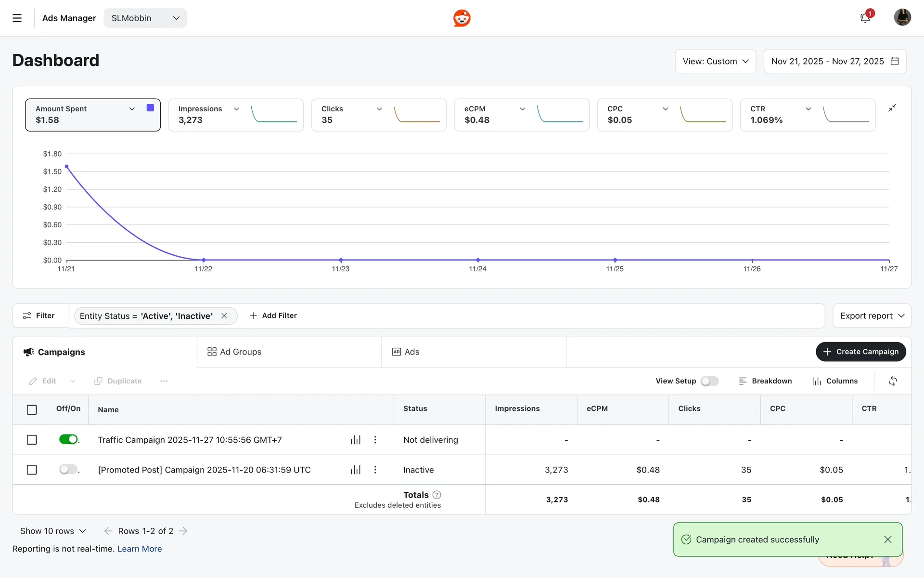Screen dimensions: 924x578
Task: Click the purple Amount Spent color swatch
Action: 150,108
